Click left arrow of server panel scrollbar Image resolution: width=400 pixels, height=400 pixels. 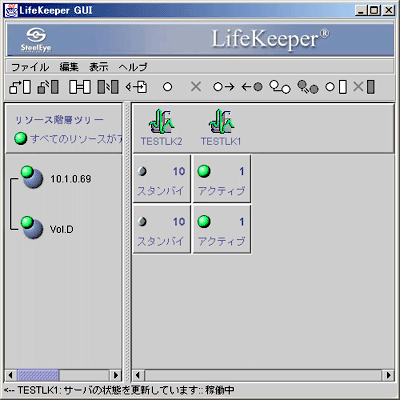[x=138, y=375]
